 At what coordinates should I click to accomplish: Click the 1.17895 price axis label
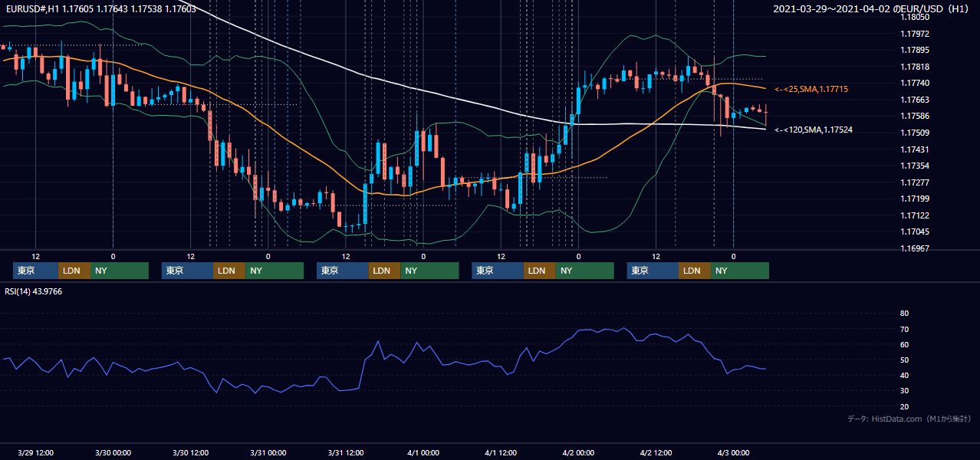[914, 50]
